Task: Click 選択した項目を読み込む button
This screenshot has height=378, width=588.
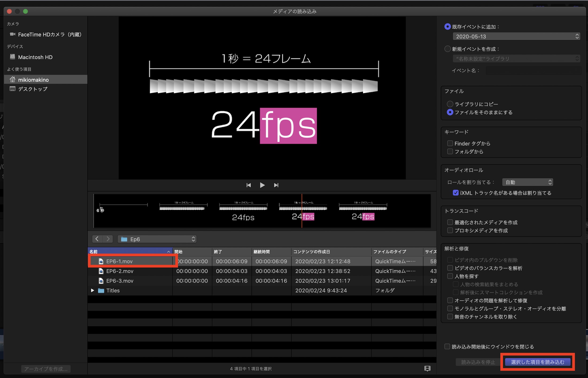Action: coord(537,362)
